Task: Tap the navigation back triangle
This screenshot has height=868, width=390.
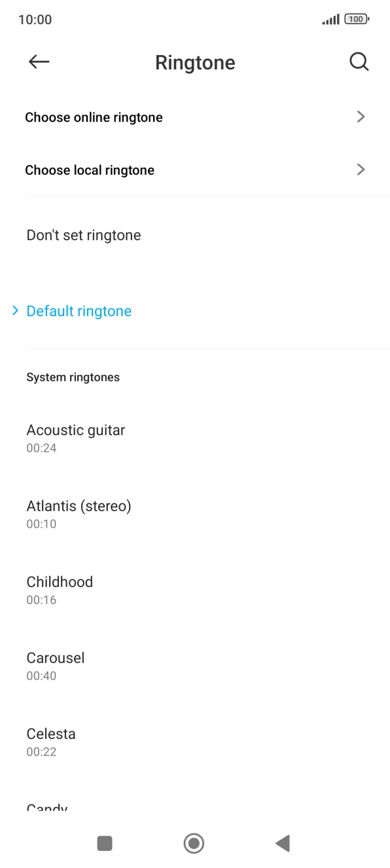Action: 282,843
